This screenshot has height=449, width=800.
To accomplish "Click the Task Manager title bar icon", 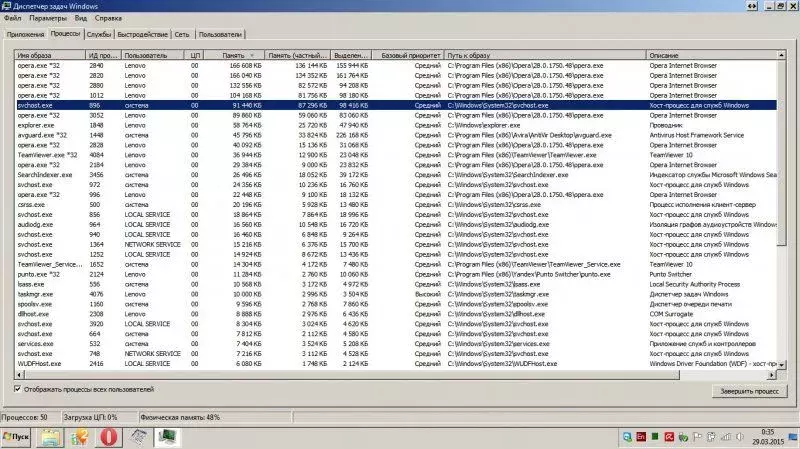I will tap(6, 6).
